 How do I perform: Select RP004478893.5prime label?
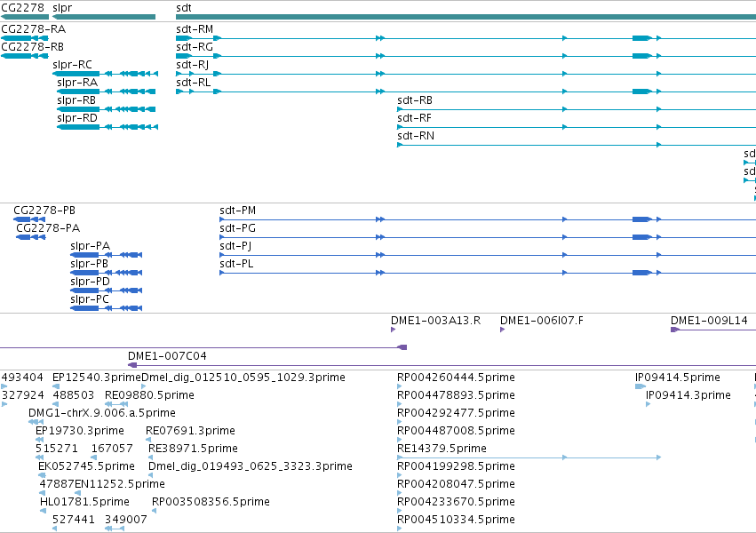point(456,395)
